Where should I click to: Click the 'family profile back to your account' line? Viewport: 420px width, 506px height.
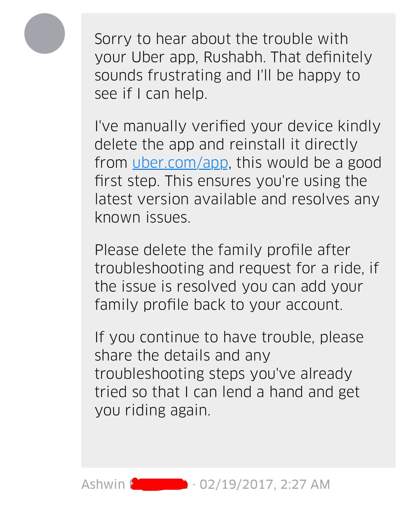[219, 305]
